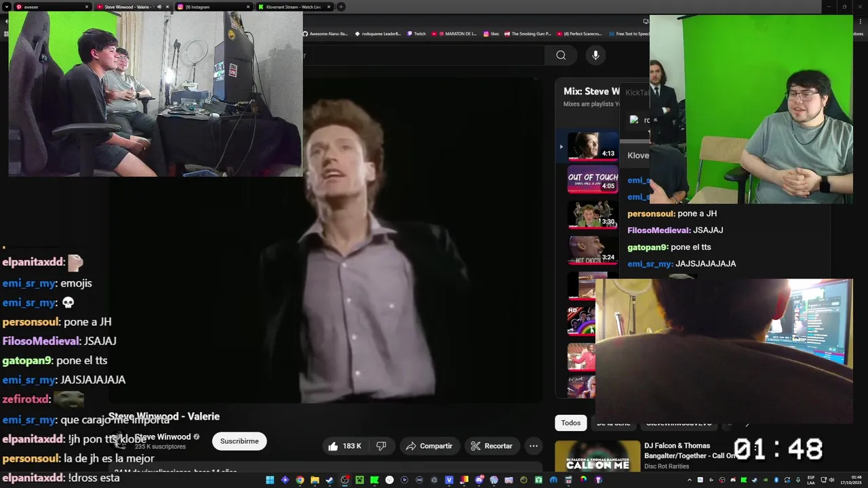Open the Twitch bookmark
The image size is (868, 488).
416,34
